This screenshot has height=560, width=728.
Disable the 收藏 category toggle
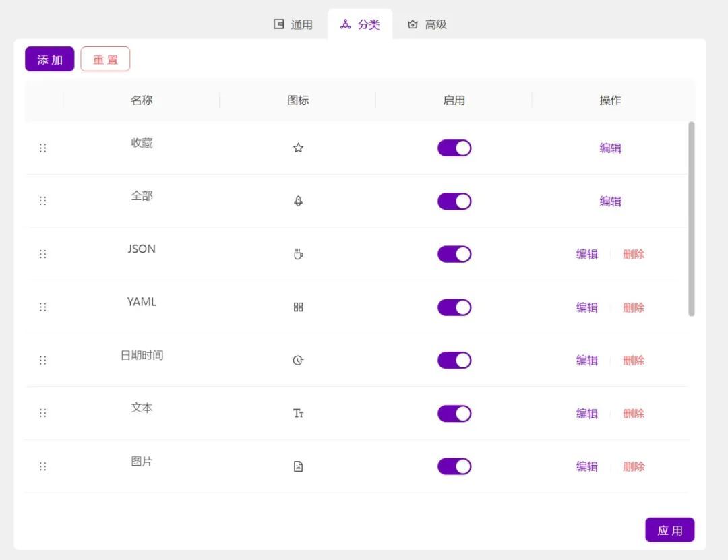tap(454, 148)
